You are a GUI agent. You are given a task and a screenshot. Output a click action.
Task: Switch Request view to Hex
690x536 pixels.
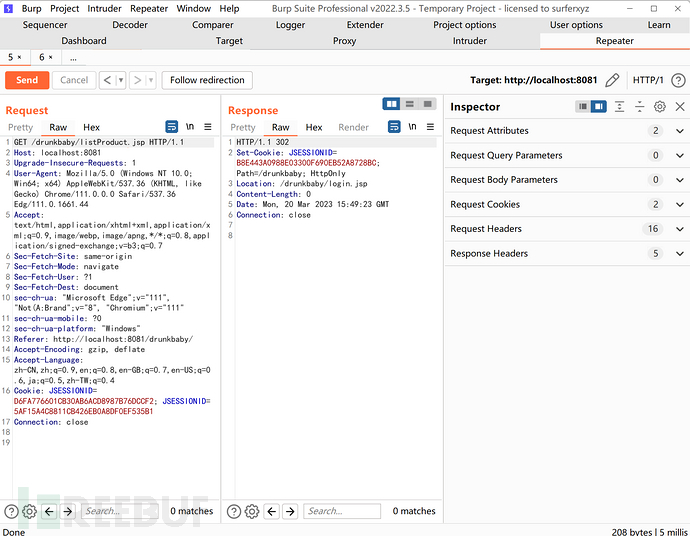pos(92,127)
